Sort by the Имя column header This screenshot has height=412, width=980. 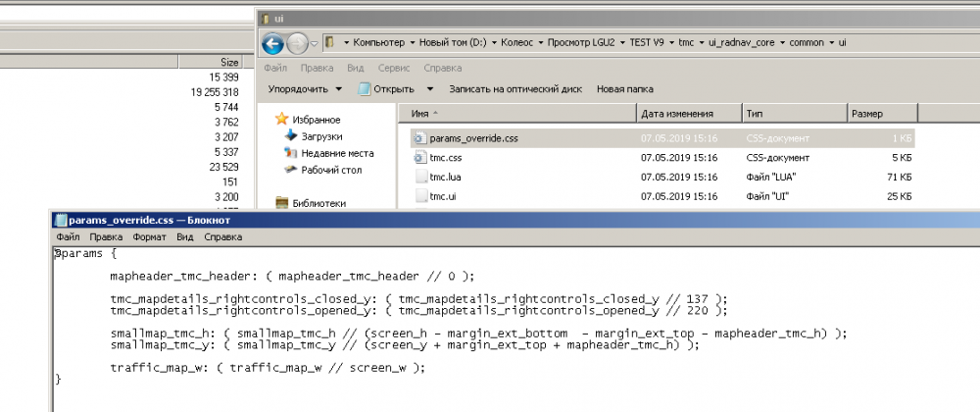pos(517,114)
